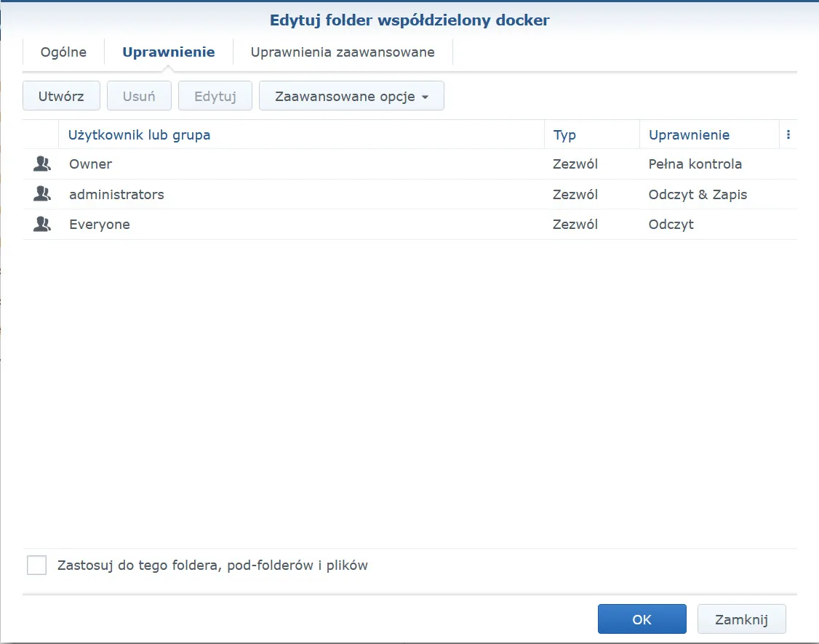Viewport: 819px width, 644px height.
Task: Select the Uprawnienie tab
Action: [x=169, y=52]
